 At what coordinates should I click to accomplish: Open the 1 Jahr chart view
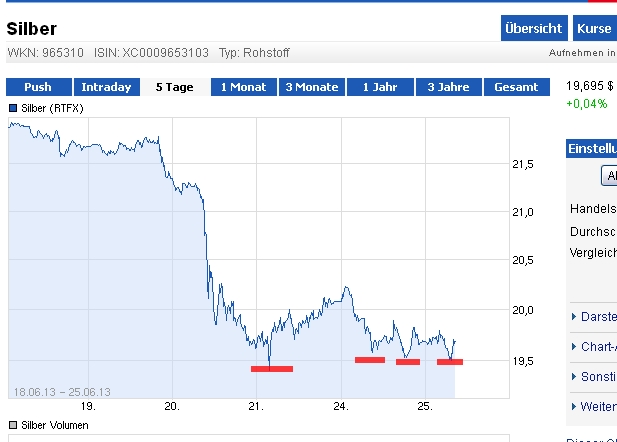coord(380,87)
